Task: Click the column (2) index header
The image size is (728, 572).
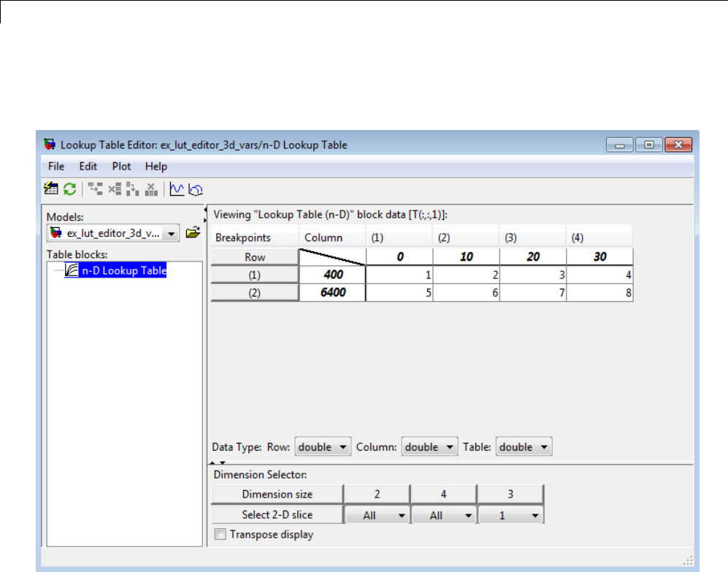Action: point(466,237)
